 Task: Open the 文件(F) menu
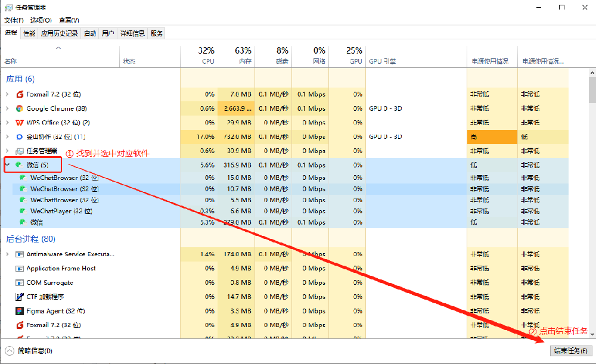(14, 20)
